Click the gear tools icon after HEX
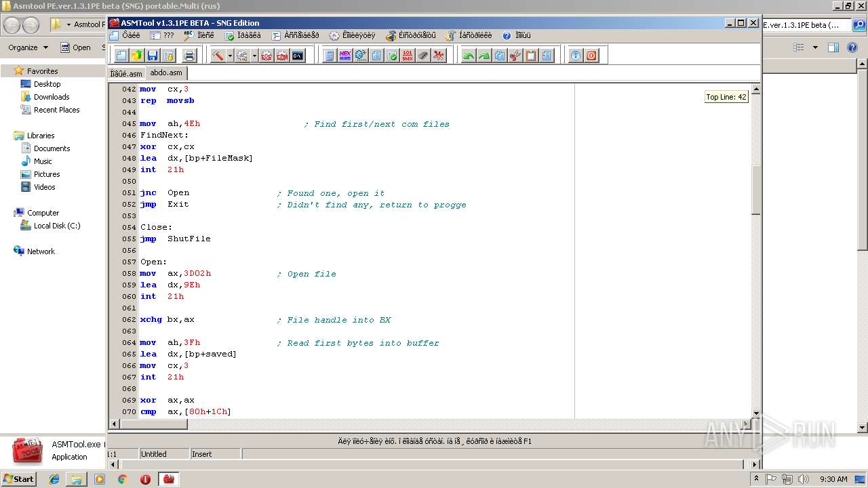 (361, 56)
